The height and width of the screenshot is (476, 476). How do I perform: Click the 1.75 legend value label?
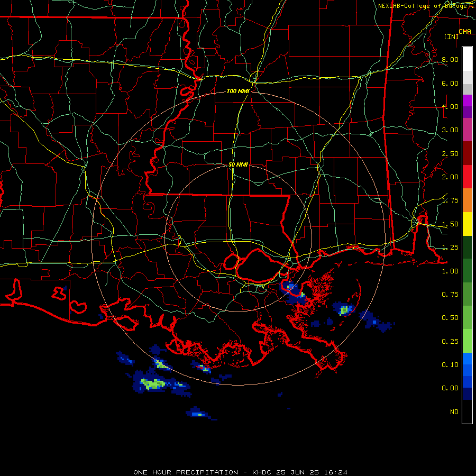[x=450, y=200]
